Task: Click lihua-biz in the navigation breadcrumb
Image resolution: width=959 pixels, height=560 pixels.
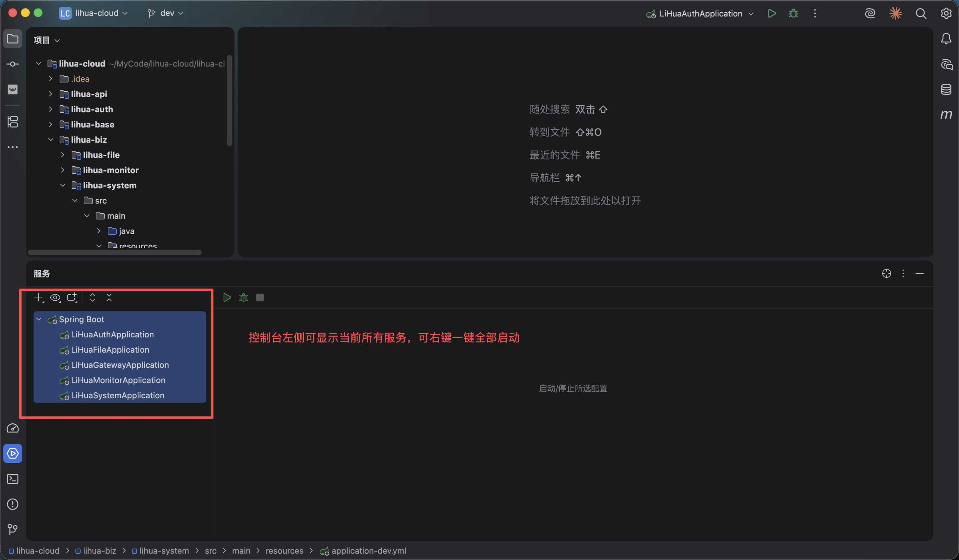Action: [x=96, y=551]
